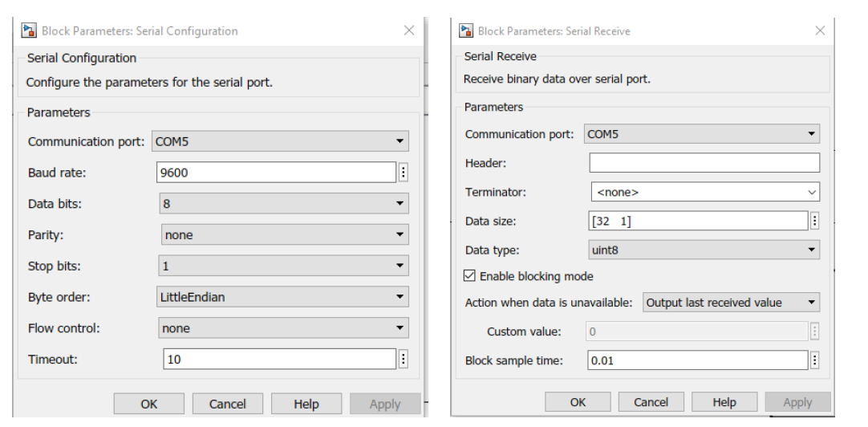Open the Terminator dropdown
Image resolution: width=868 pixels, height=427 pixels.
[704, 193]
